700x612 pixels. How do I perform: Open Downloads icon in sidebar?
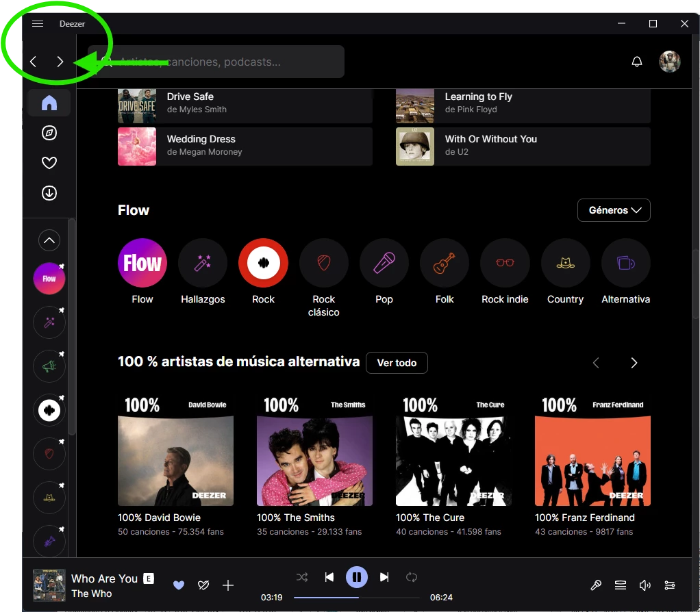(49, 193)
